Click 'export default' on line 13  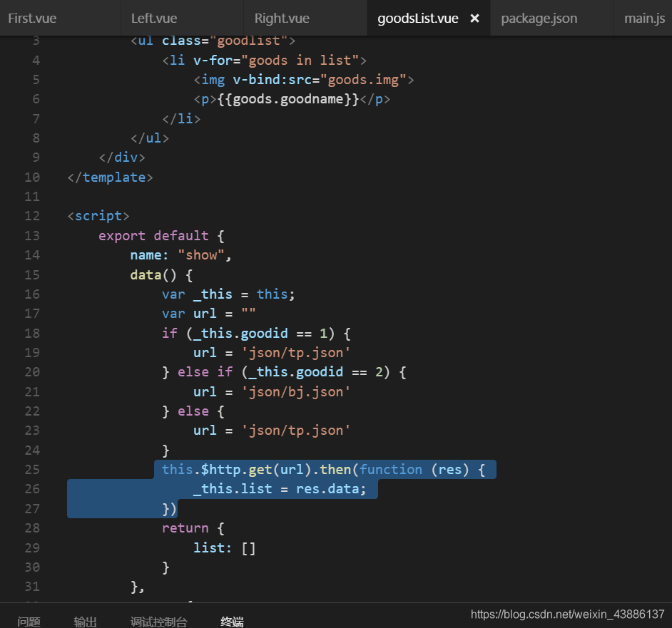coord(153,236)
